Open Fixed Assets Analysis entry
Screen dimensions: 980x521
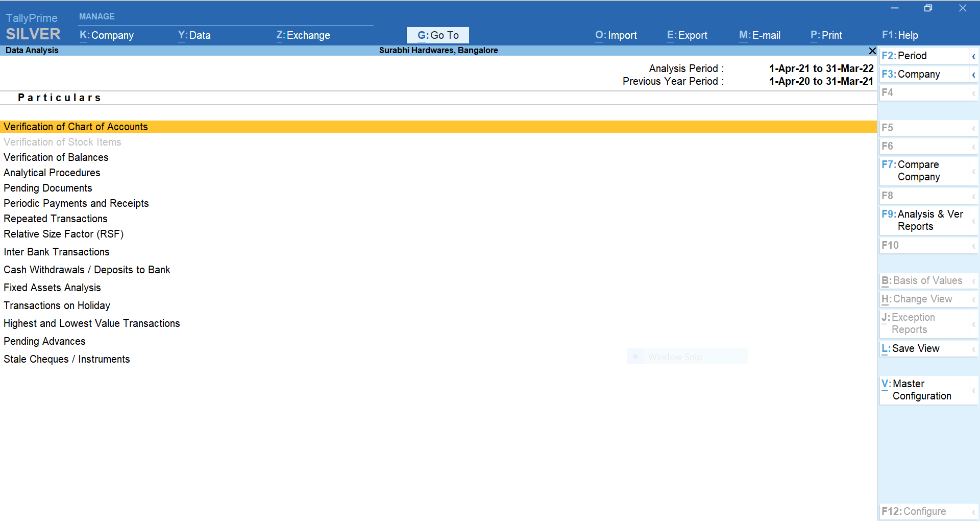pyautogui.click(x=52, y=288)
